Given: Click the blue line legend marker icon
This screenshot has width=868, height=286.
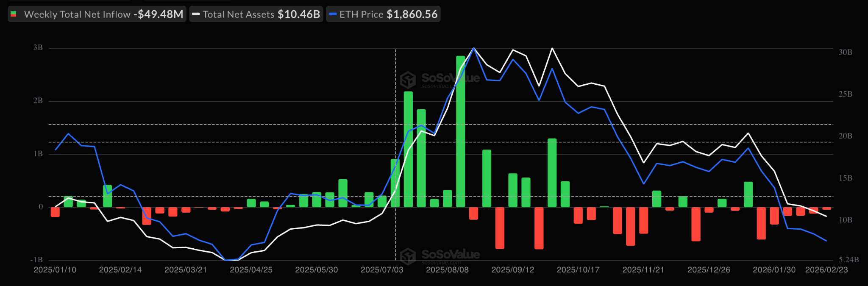Looking at the screenshot, I should (333, 14).
